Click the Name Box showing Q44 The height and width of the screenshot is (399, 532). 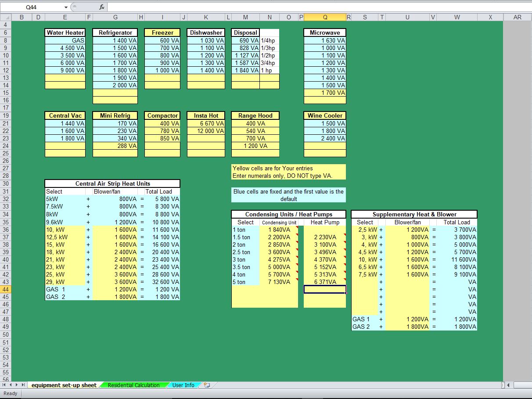(33, 7)
